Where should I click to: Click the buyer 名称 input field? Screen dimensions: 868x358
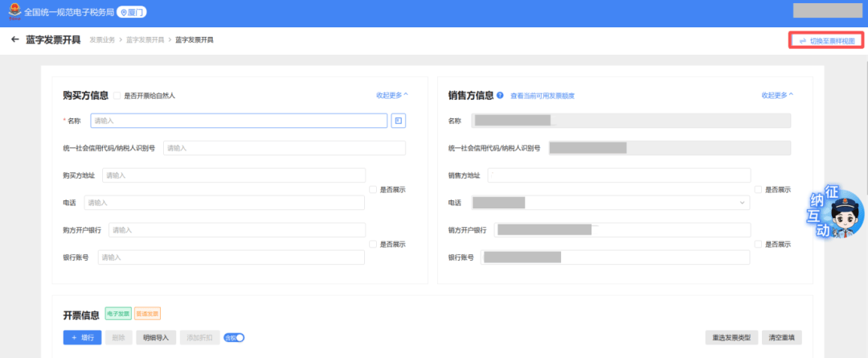(239, 121)
